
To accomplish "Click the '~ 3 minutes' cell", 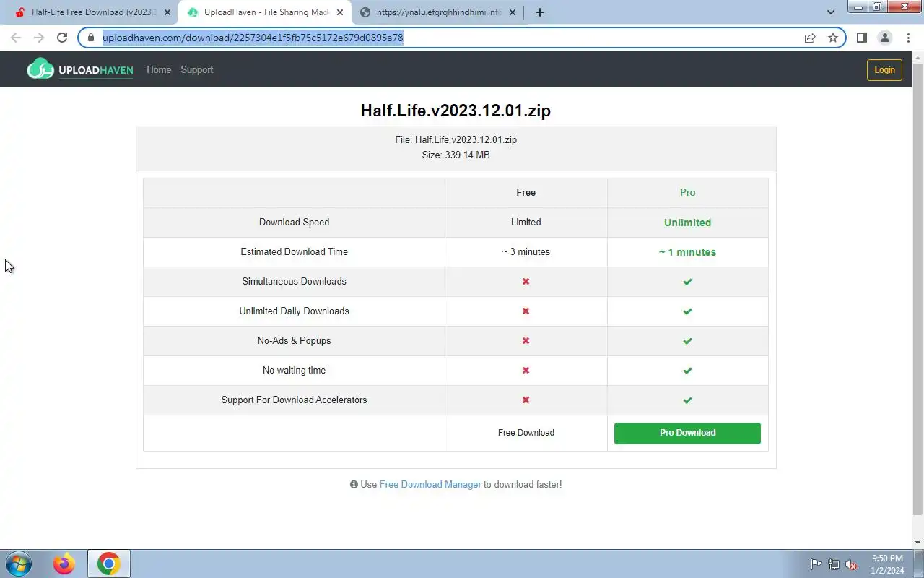I will 526,251.
